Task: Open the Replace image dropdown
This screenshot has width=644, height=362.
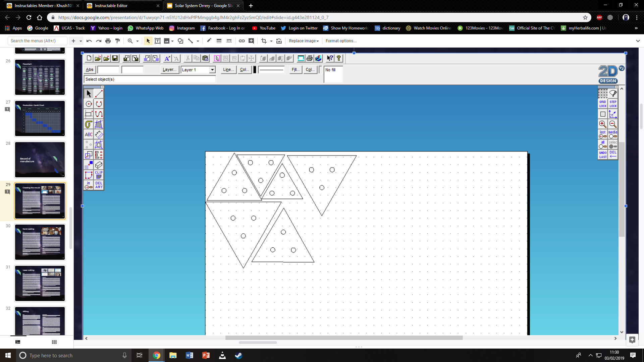Action: pos(304,41)
